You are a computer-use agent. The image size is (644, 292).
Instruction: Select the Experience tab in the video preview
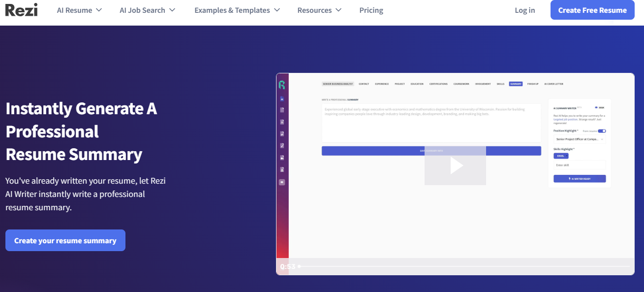[382, 84]
